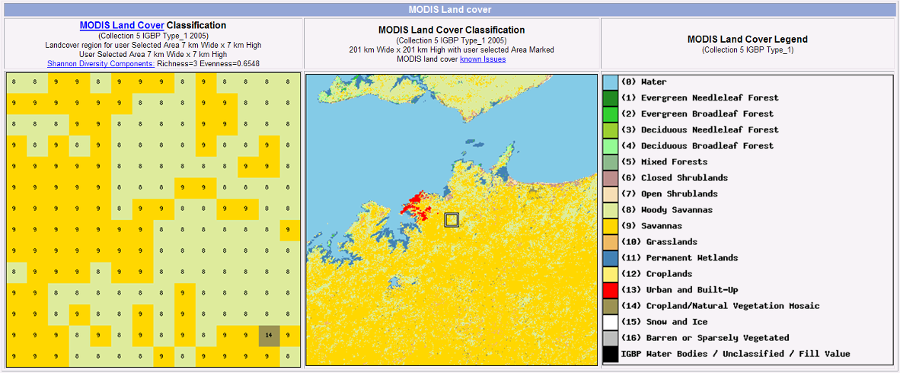Click the pixel labeled 14 in grid
Screen dimensions: 900x373
[x=269, y=335]
